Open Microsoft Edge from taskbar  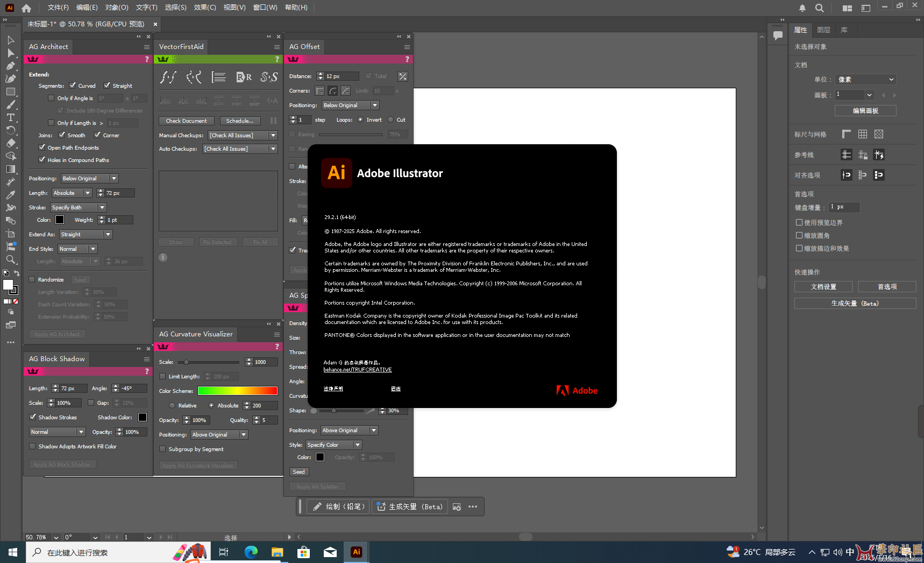click(x=251, y=552)
